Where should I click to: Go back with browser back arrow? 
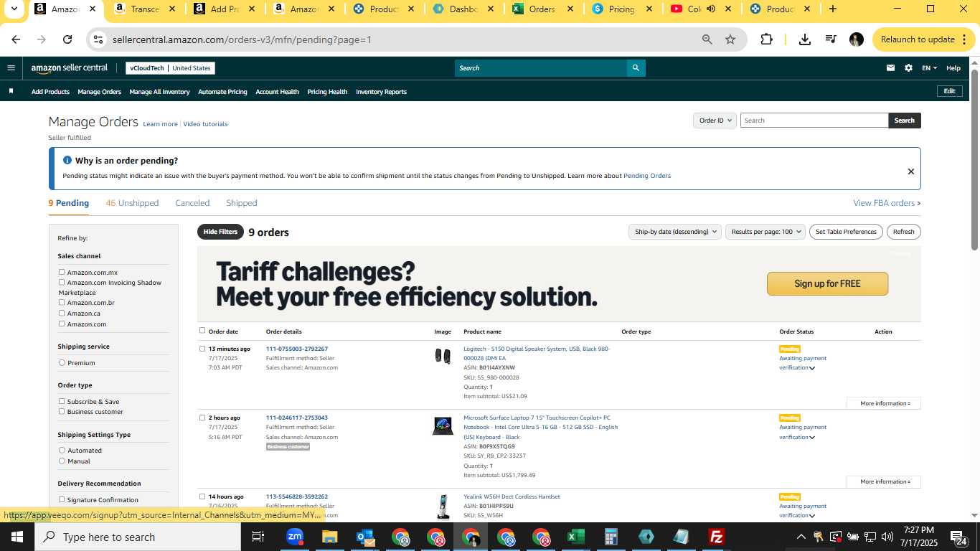[16, 39]
